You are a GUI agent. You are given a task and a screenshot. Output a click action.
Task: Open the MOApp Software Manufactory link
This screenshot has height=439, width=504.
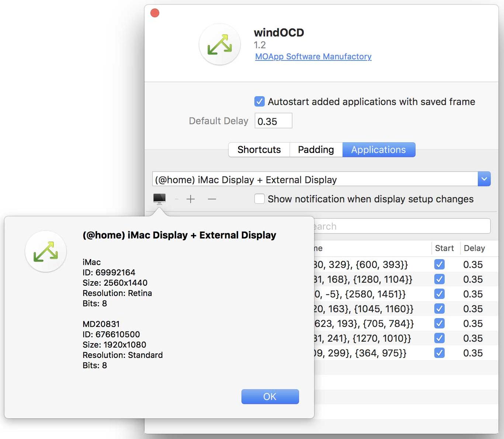(313, 56)
